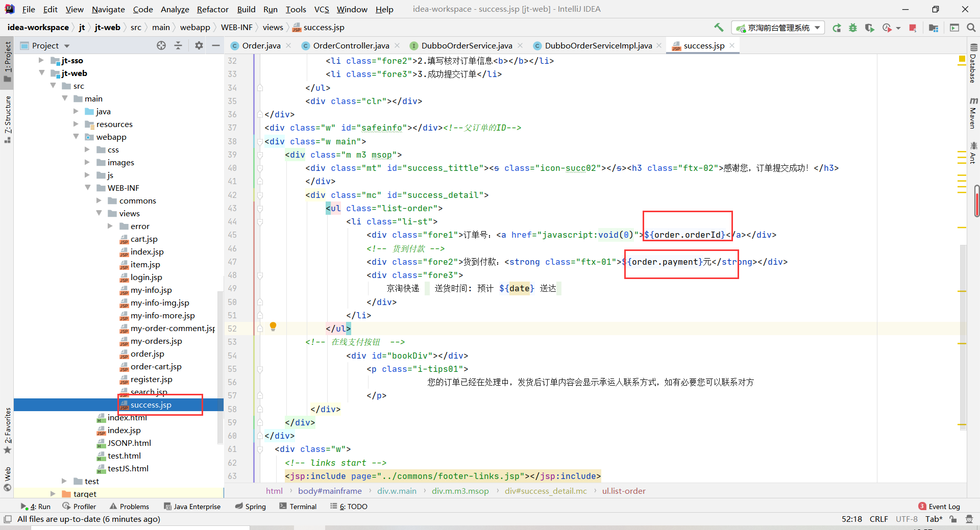
Task: Click the Rerun application icon
Action: [837, 28]
